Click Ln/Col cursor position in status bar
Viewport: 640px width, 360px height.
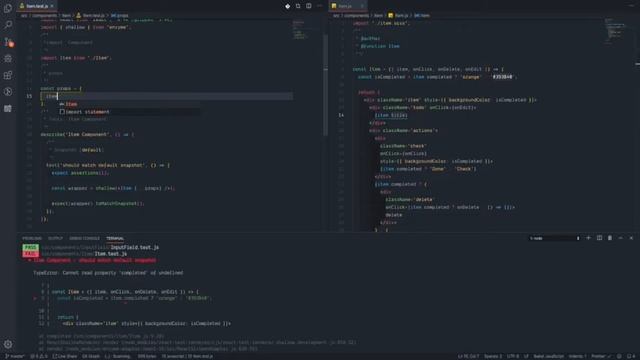468,356
